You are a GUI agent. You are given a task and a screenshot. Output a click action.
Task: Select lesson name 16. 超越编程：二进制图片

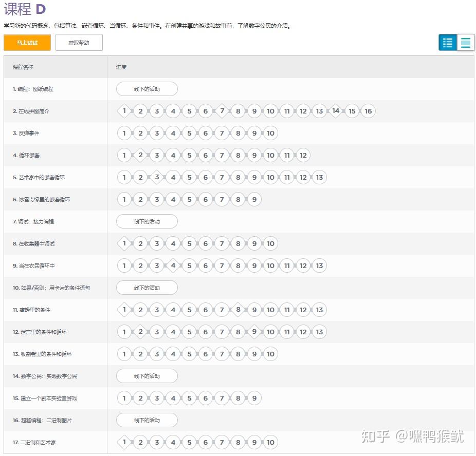(43, 420)
